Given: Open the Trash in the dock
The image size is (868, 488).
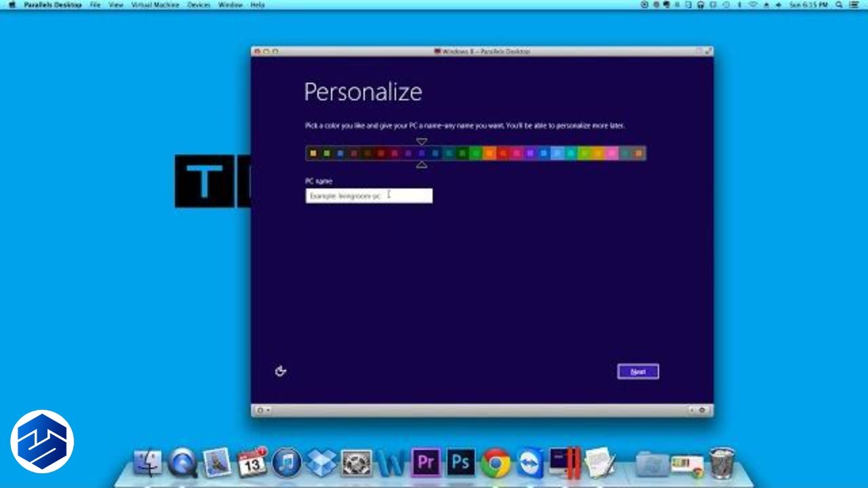Looking at the screenshot, I should point(722,463).
